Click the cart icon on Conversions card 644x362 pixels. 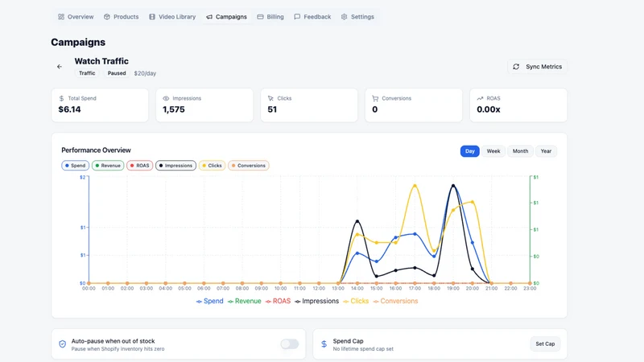375,98
